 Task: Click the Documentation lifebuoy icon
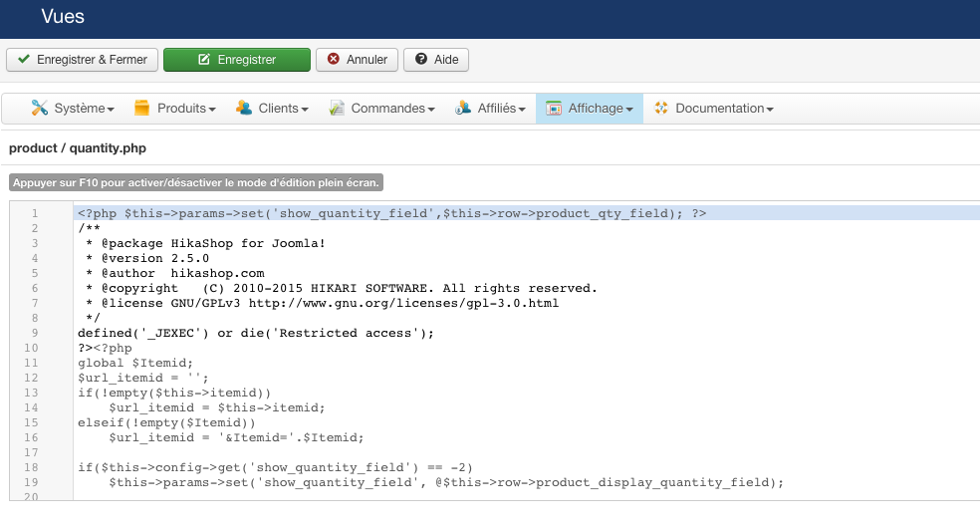click(x=661, y=108)
